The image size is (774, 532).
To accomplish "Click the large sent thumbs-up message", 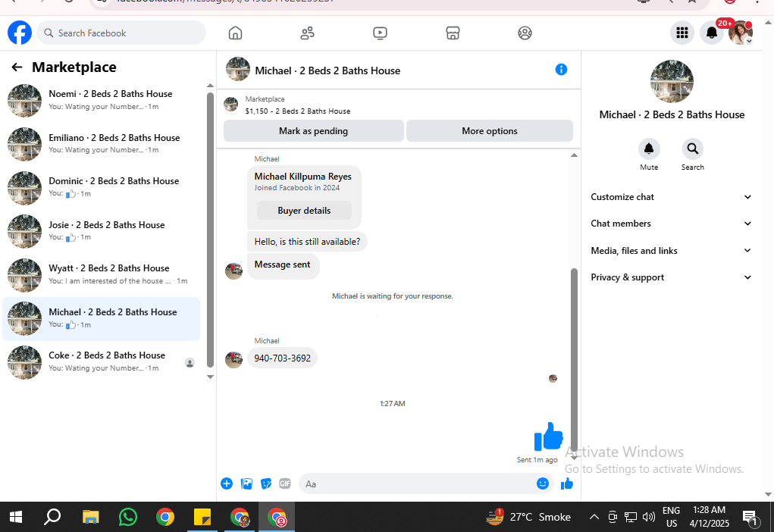I will [548, 437].
